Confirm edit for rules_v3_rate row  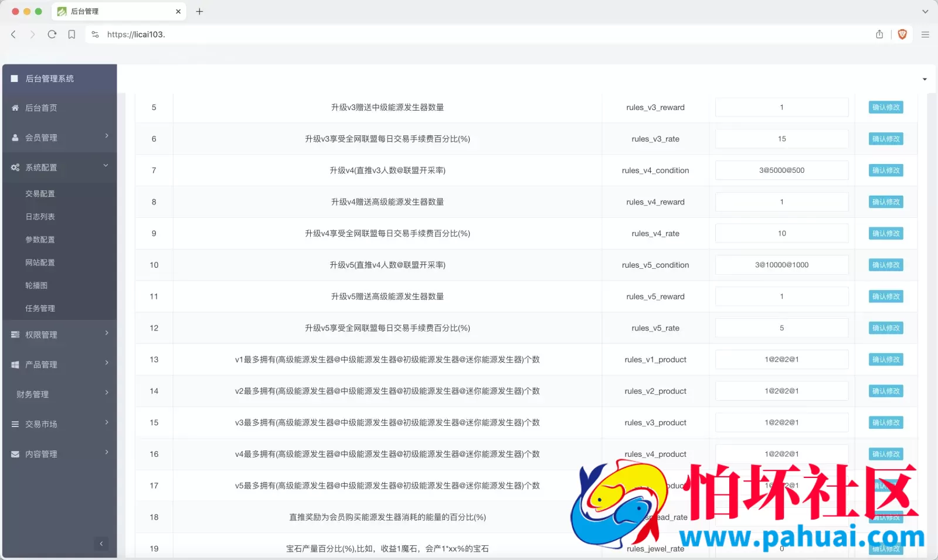click(886, 139)
